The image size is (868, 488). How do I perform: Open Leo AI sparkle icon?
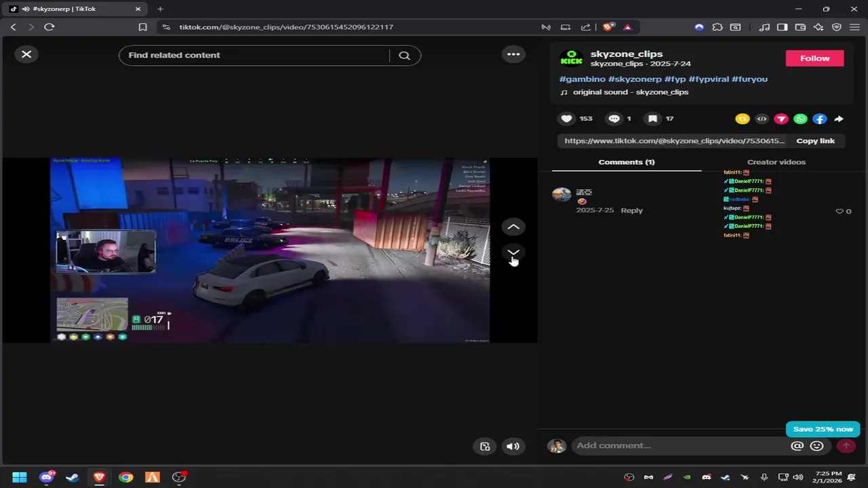818,27
